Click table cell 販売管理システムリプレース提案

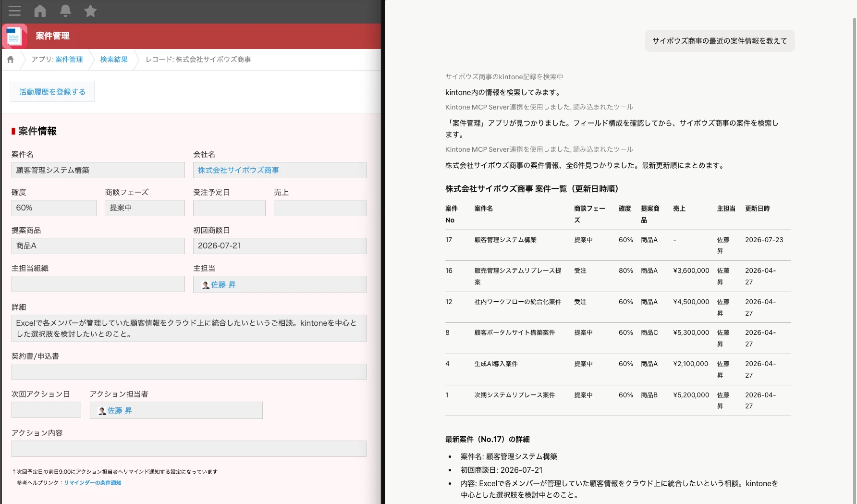(x=518, y=276)
